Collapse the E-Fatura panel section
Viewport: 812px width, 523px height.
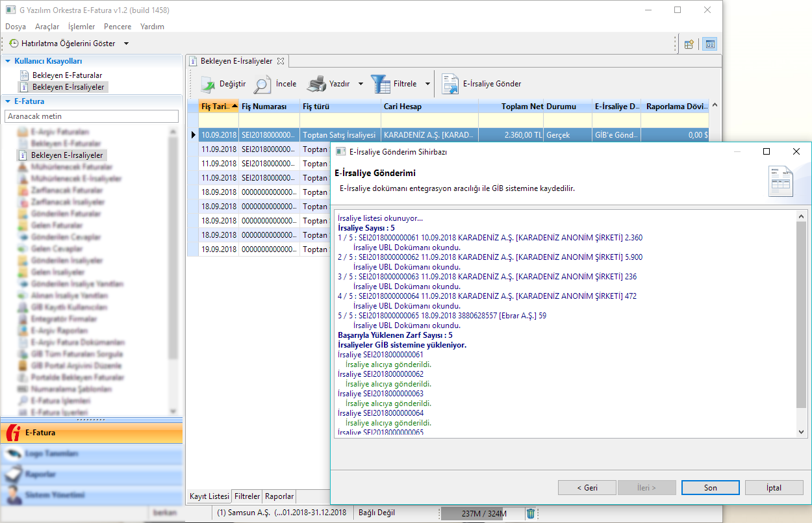point(8,101)
